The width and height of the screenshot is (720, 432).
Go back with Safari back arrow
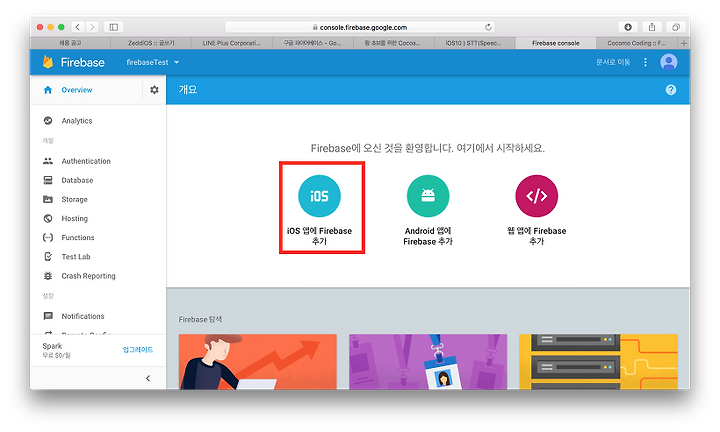(78, 27)
